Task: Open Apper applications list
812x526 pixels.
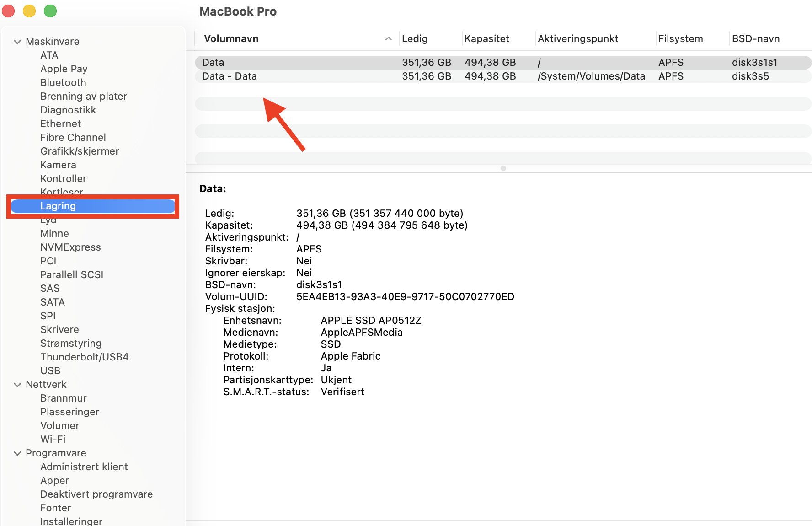Action: (54, 481)
